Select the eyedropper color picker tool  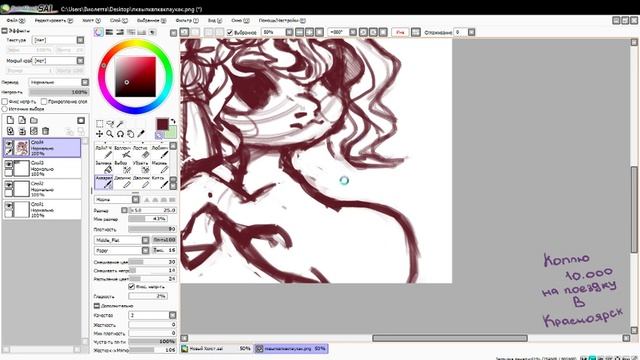pyautogui.click(x=141, y=133)
